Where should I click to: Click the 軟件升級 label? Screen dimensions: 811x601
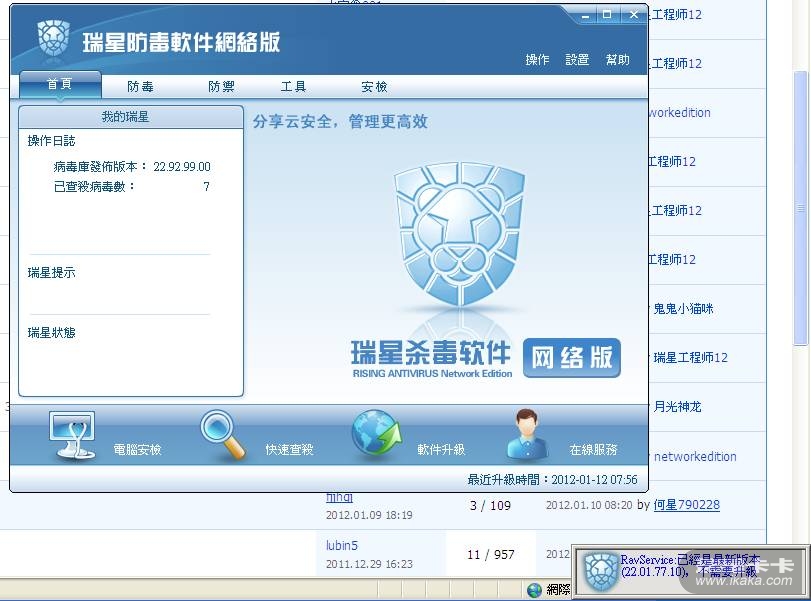pos(441,449)
